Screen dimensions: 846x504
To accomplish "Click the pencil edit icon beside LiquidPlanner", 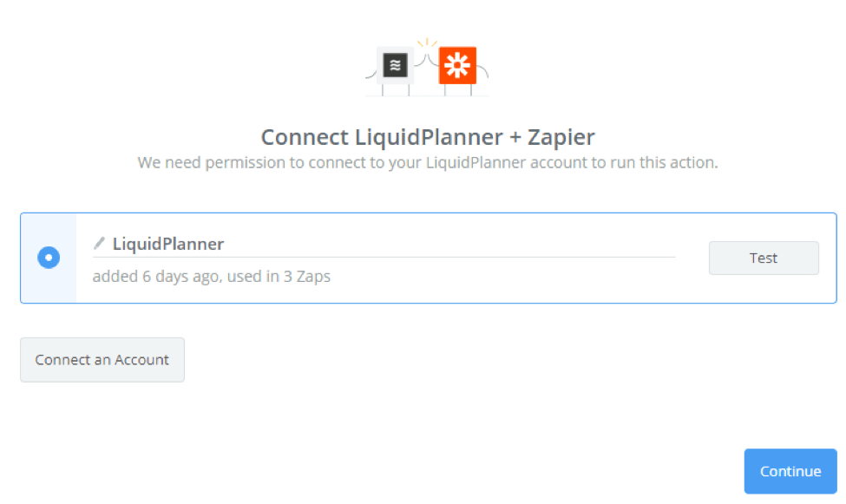I will pos(99,244).
